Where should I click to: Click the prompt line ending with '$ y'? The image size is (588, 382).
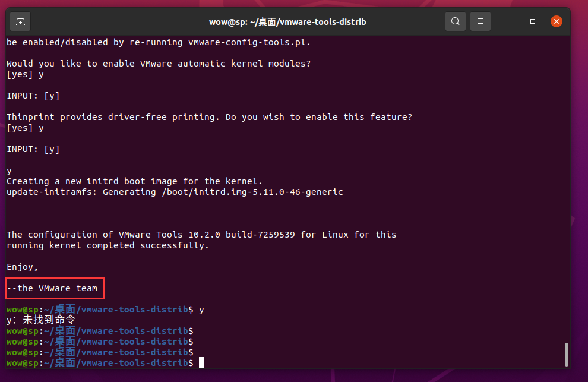pyautogui.click(x=105, y=310)
